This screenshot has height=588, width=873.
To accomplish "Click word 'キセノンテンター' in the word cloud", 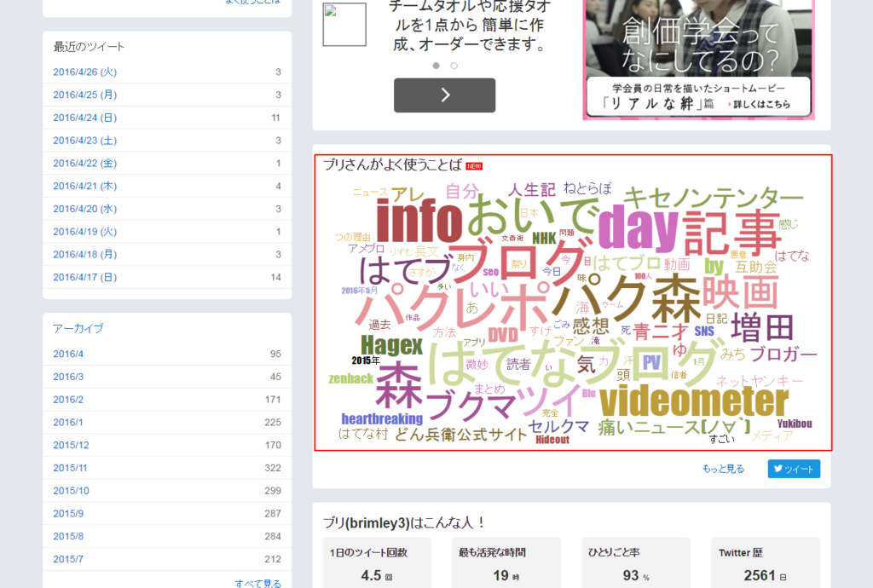I will (x=714, y=197).
